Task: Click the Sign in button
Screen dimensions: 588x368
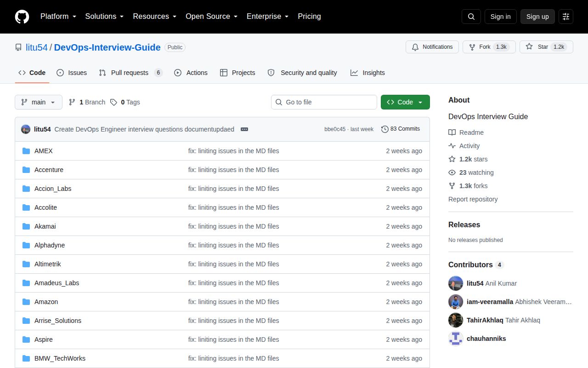Action: pos(500,17)
